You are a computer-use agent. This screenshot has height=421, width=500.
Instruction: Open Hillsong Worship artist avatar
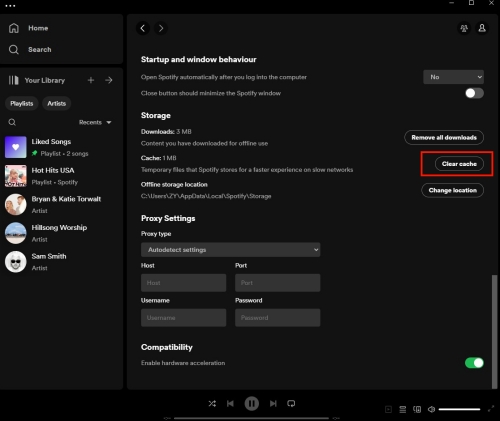(x=15, y=233)
